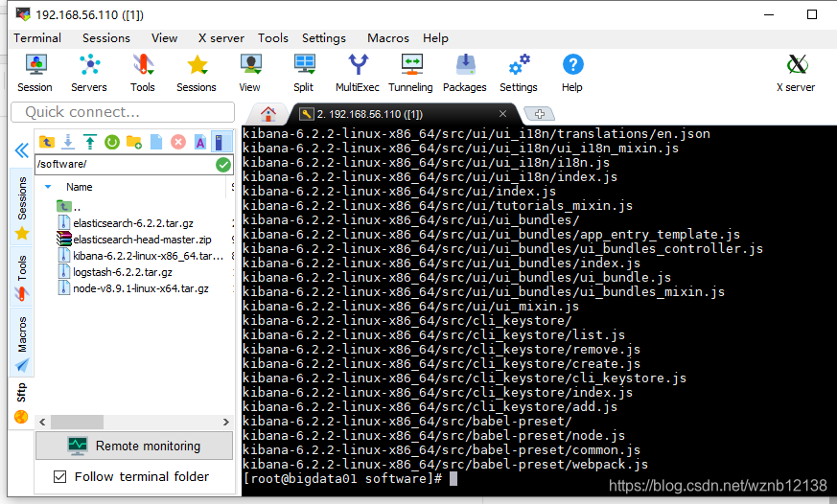Image resolution: width=837 pixels, height=504 pixels.
Task: Open the Settings menu in the menu bar
Action: [324, 38]
